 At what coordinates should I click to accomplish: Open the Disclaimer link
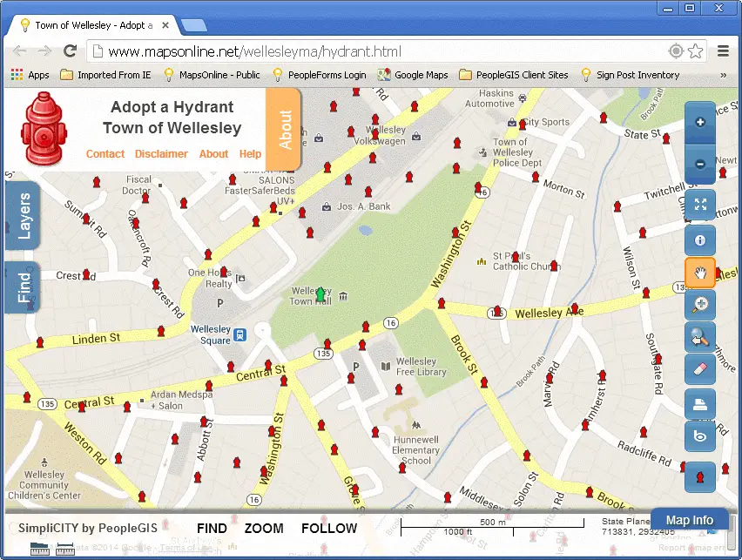(161, 154)
